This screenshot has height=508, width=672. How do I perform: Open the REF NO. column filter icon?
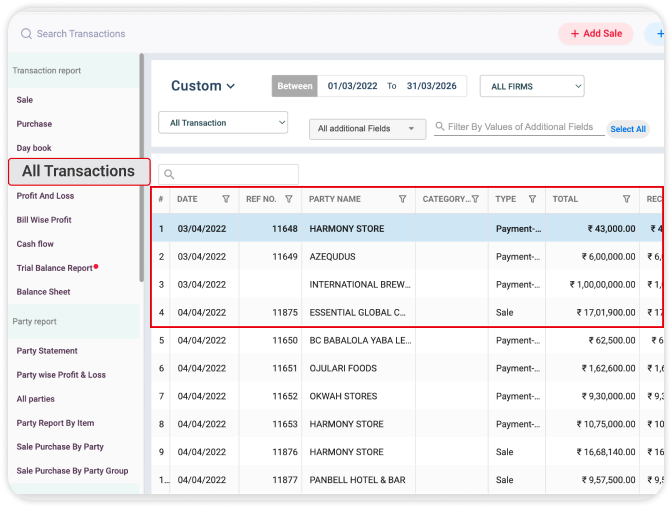(289, 199)
